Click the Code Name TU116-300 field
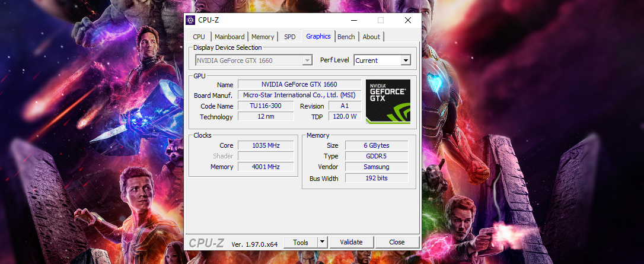The height and width of the screenshot is (264, 644). (x=266, y=106)
